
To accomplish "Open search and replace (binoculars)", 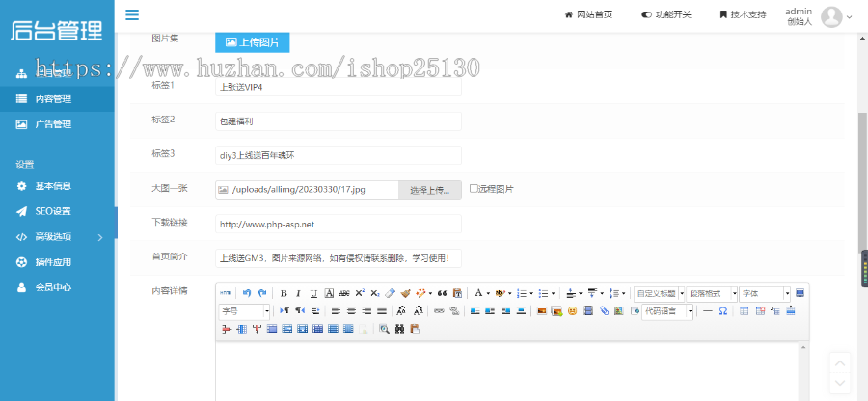I will [x=399, y=329].
